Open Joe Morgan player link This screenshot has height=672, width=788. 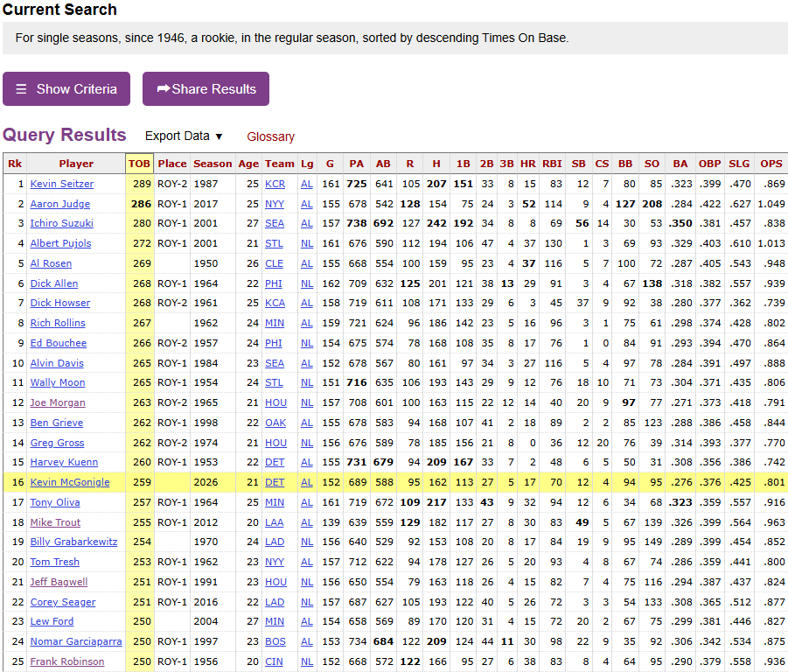coord(58,402)
